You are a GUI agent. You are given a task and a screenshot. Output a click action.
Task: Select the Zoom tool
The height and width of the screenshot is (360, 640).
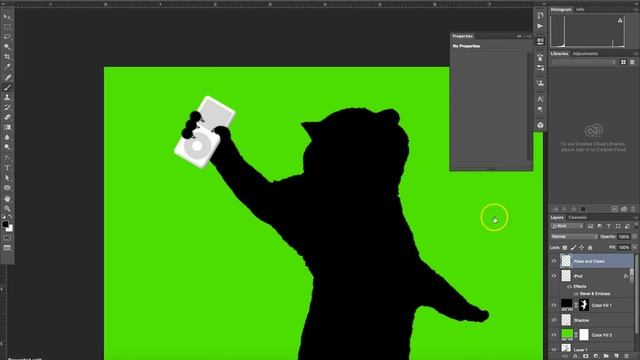[7, 209]
